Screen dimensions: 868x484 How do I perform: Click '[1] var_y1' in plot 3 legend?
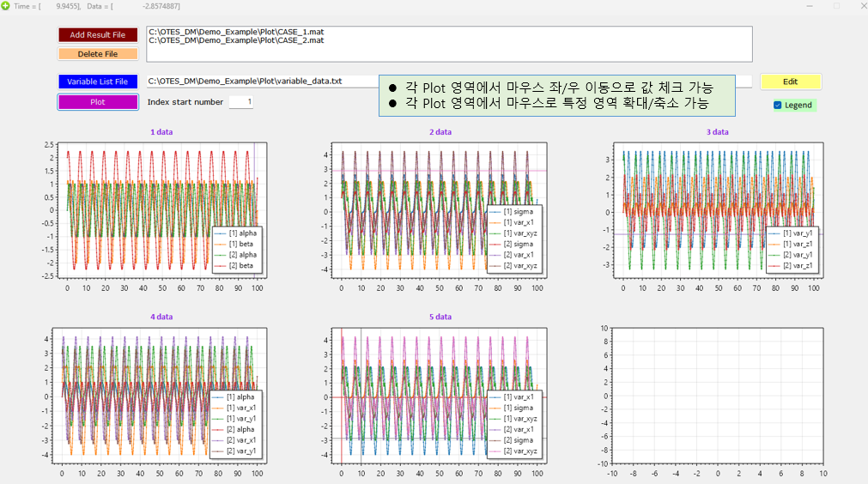[x=798, y=233]
